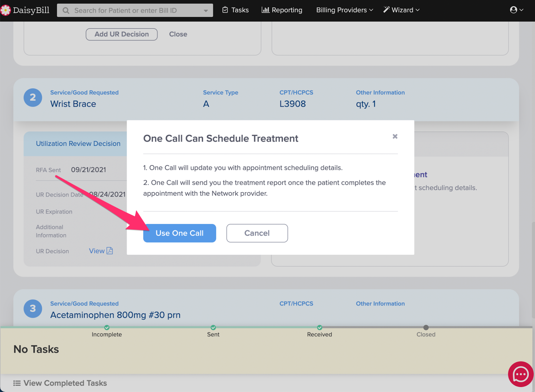Open the Reporting menu item
Screen dimensions: 535x392
(x=282, y=10)
